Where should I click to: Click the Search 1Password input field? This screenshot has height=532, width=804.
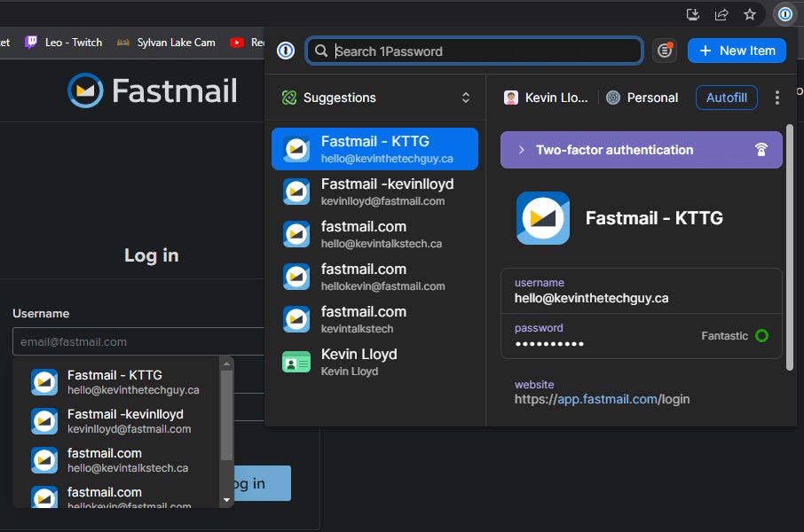tap(474, 51)
